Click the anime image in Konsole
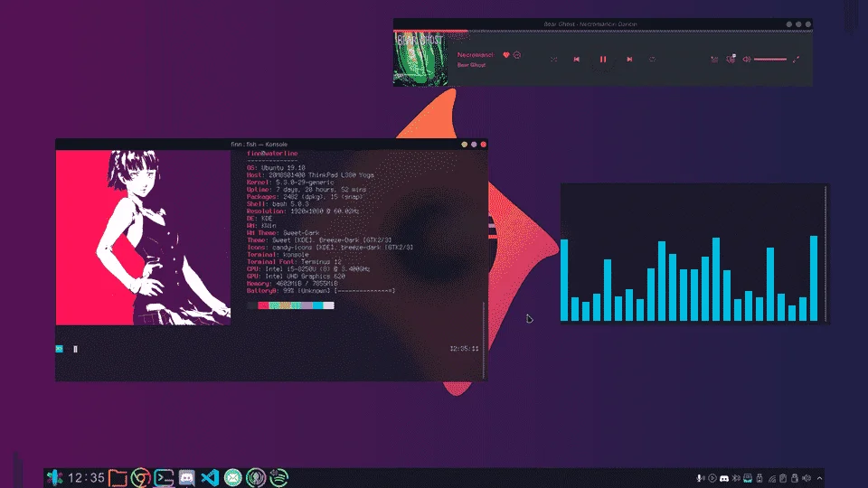 click(144, 238)
